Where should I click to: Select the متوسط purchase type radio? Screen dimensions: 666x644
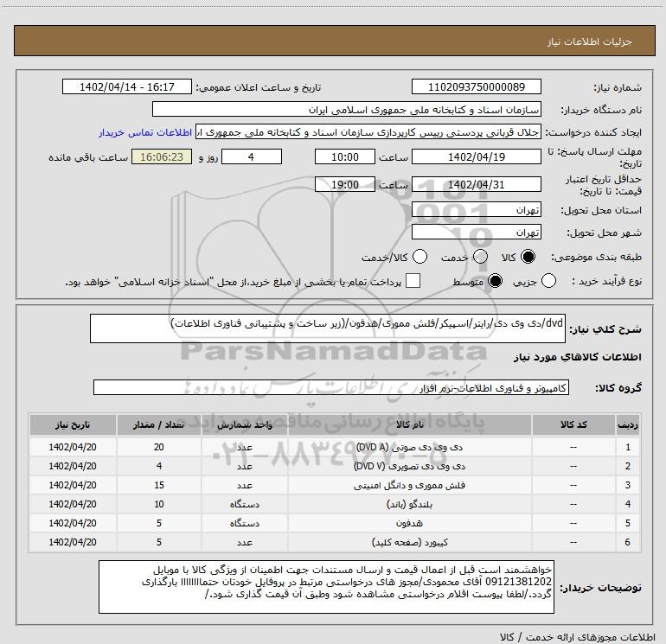(495, 281)
